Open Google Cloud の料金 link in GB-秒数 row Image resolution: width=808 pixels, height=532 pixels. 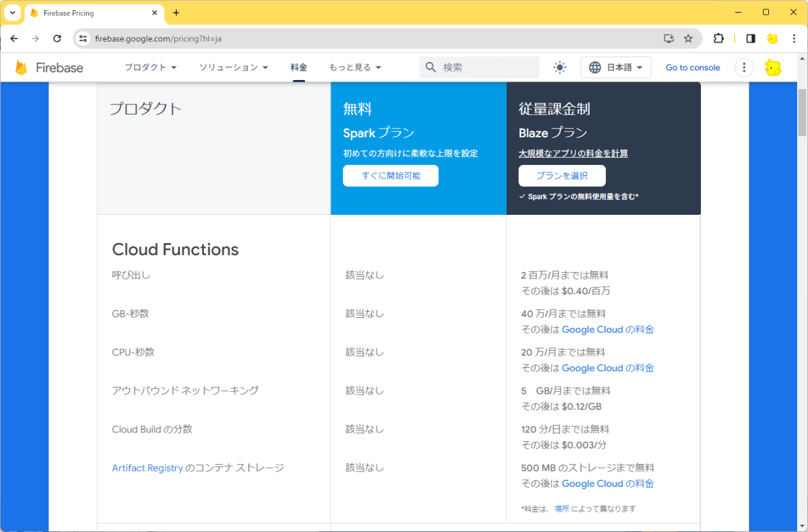point(608,330)
